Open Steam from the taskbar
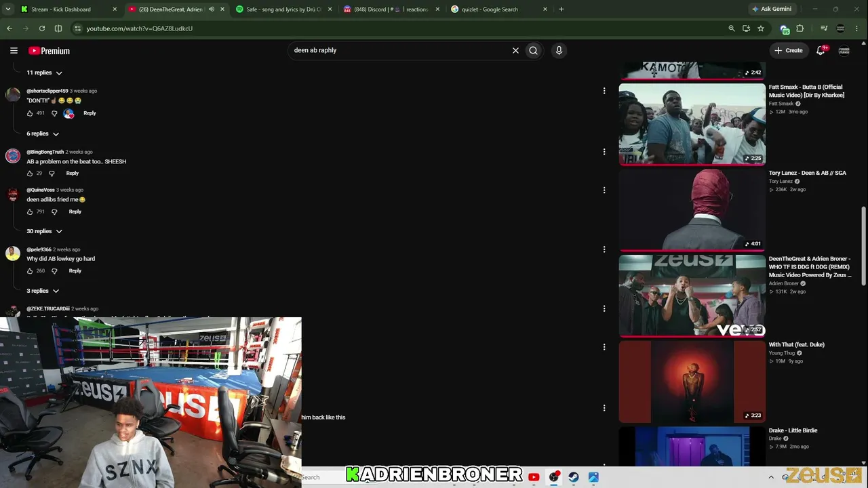This screenshot has width=868, height=488. click(x=574, y=477)
